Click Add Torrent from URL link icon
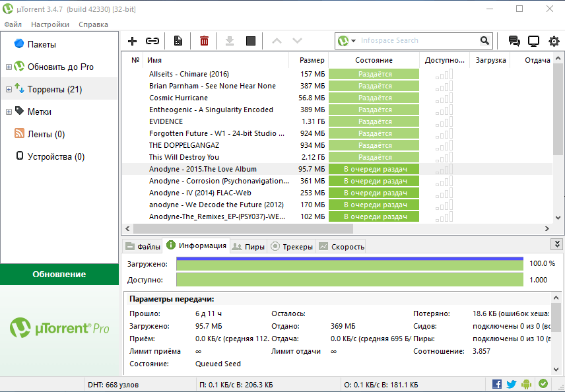The height and width of the screenshot is (392, 565). tap(152, 41)
